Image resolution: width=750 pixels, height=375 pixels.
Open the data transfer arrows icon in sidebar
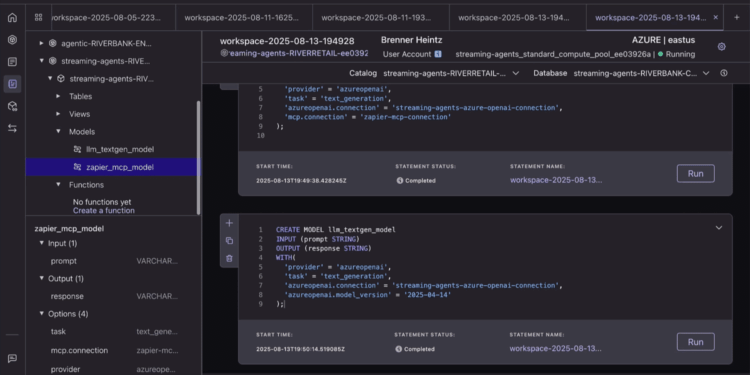pos(12,128)
